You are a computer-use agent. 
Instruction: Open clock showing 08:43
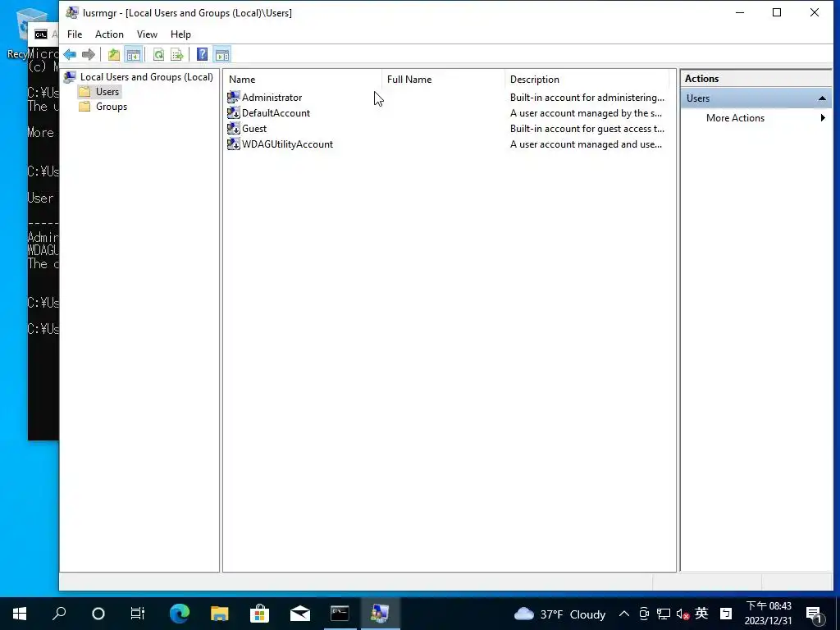point(768,614)
